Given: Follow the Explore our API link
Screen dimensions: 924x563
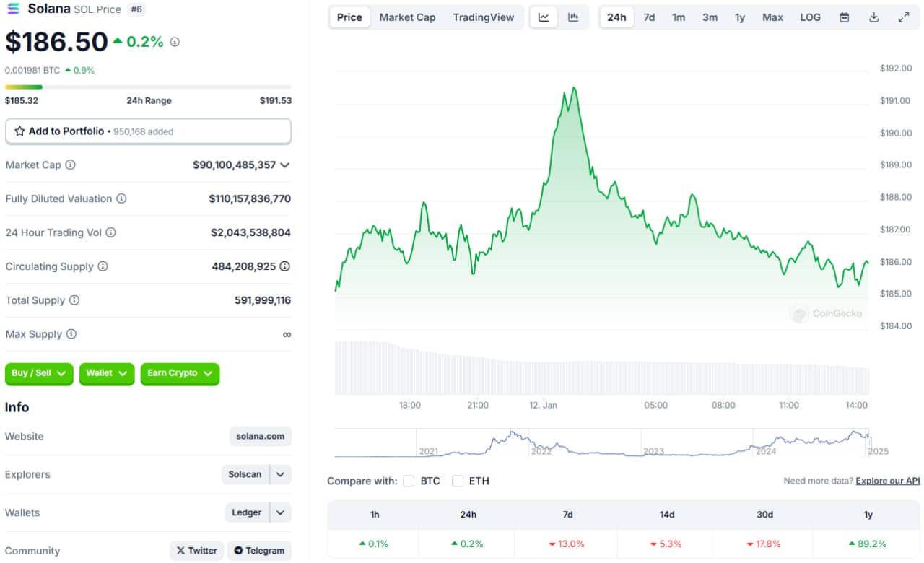Looking at the screenshot, I should point(888,481).
